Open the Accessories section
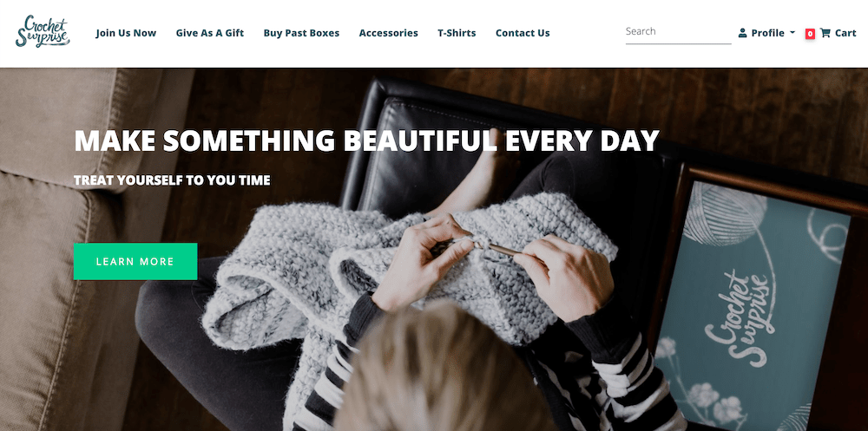This screenshot has height=431, width=868. click(388, 33)
